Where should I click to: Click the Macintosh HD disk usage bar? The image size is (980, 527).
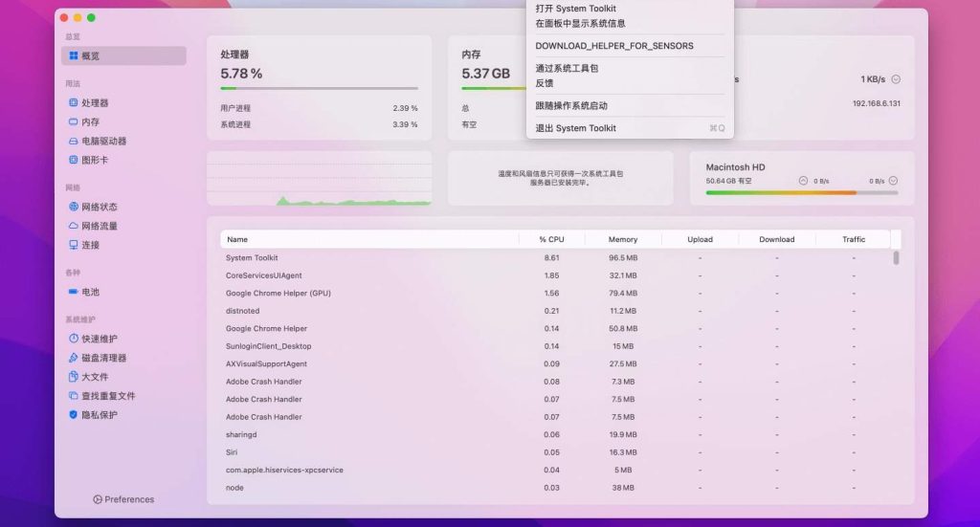(x=801, y=193)
